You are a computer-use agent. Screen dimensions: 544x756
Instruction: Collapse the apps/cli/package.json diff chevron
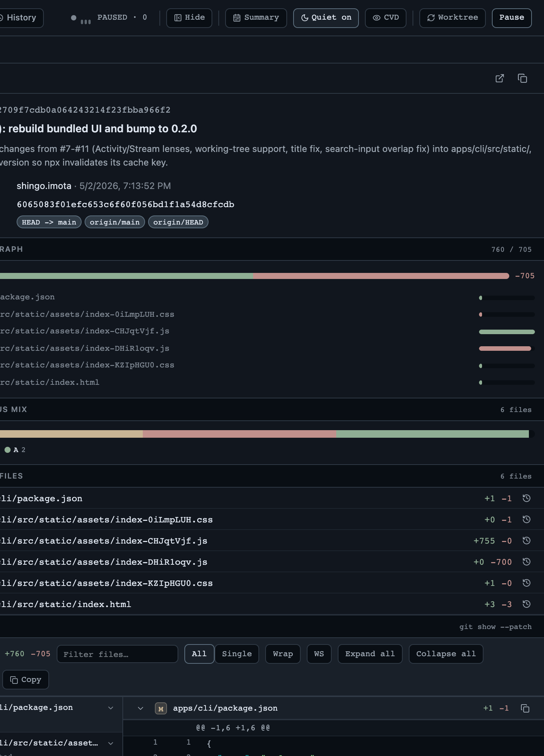141,708
